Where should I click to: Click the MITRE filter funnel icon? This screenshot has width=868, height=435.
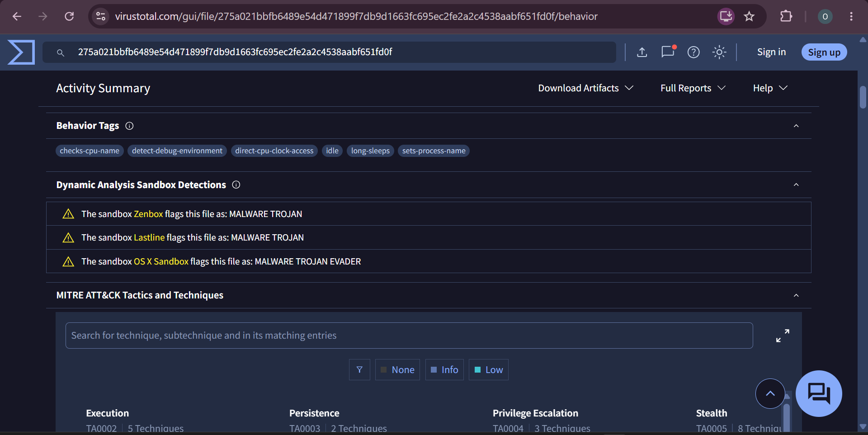359,370
